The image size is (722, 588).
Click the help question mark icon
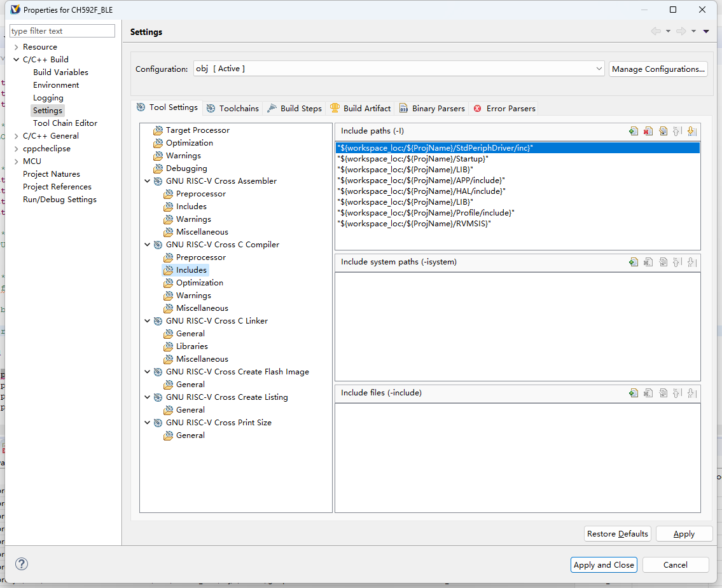coord(22,564)
